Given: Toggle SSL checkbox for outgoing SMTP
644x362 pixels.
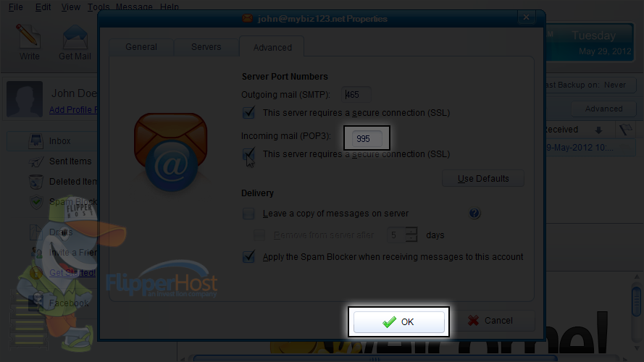Looking at the screenshot, I should point(248,112).
